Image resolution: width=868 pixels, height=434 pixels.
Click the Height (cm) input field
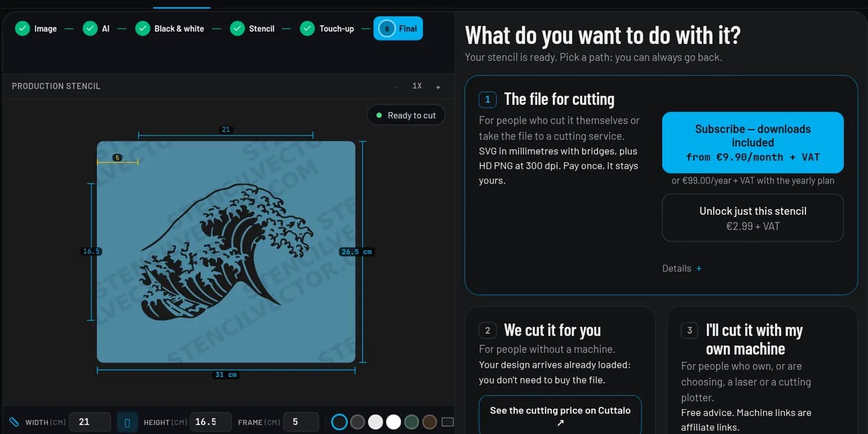click(x=211, y=422)
